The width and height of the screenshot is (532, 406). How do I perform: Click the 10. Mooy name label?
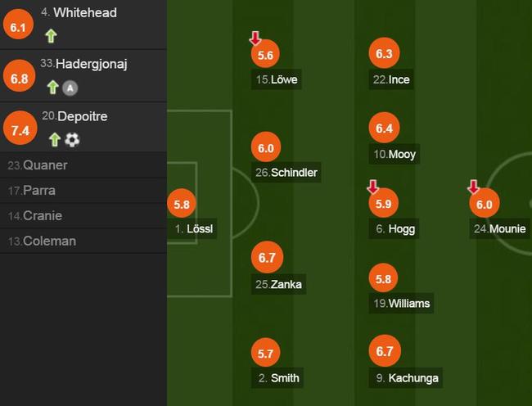tap(394, 155)
